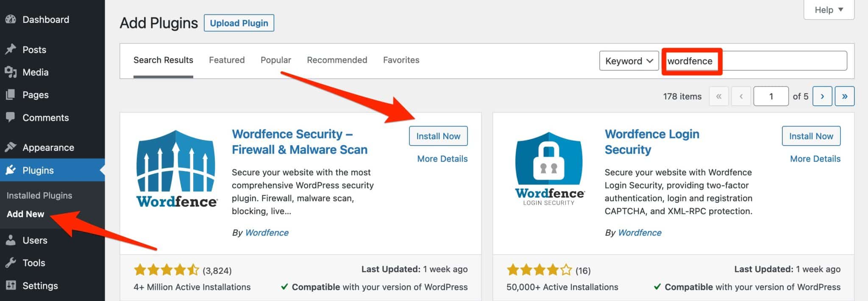Image resolution: width=868 pixels, height=301 pixels.
Task: Select the Posts pin icon in sidebar
Action: click(x=10, y=50)
